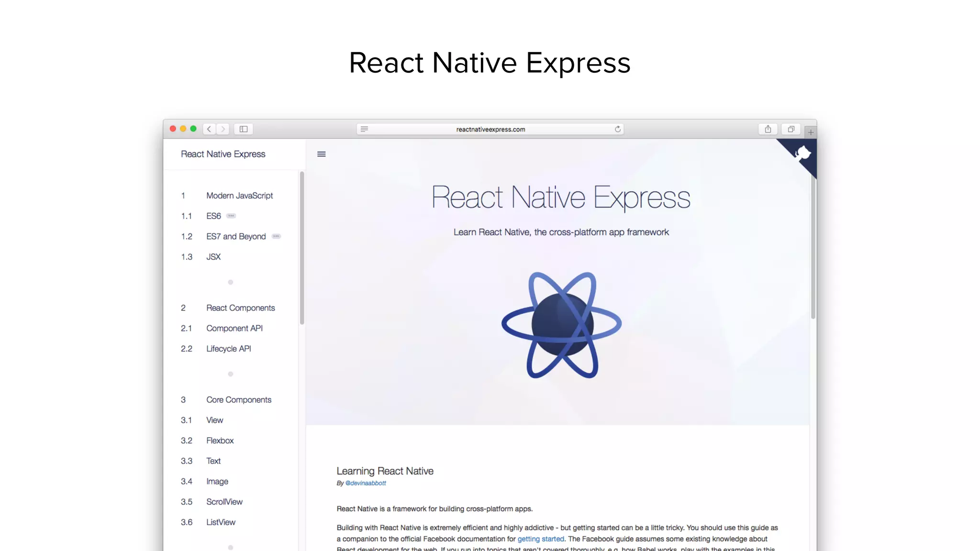Click the Learn React Native subtitle text
Screen dimensions: 980x551
(x=561, y=232)
